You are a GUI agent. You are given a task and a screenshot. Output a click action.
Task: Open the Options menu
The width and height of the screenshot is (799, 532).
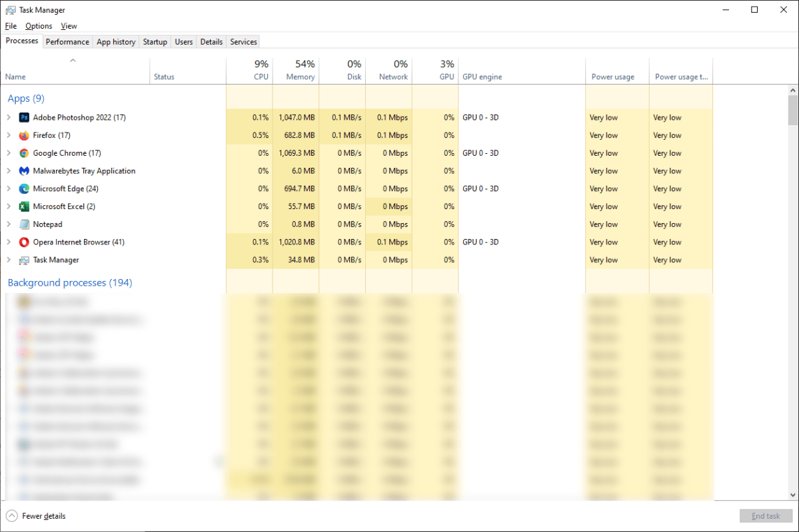(39, 26)
